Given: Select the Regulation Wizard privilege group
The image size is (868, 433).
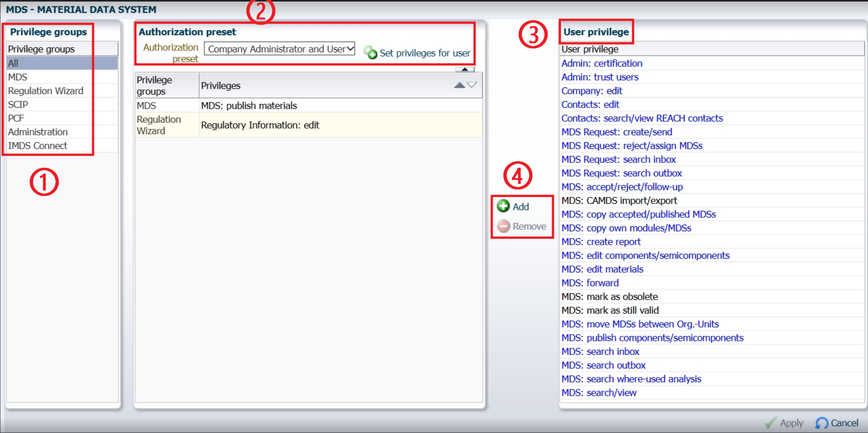Looking at the screenshot, I should pyautogui.click(x=46, y=91).
